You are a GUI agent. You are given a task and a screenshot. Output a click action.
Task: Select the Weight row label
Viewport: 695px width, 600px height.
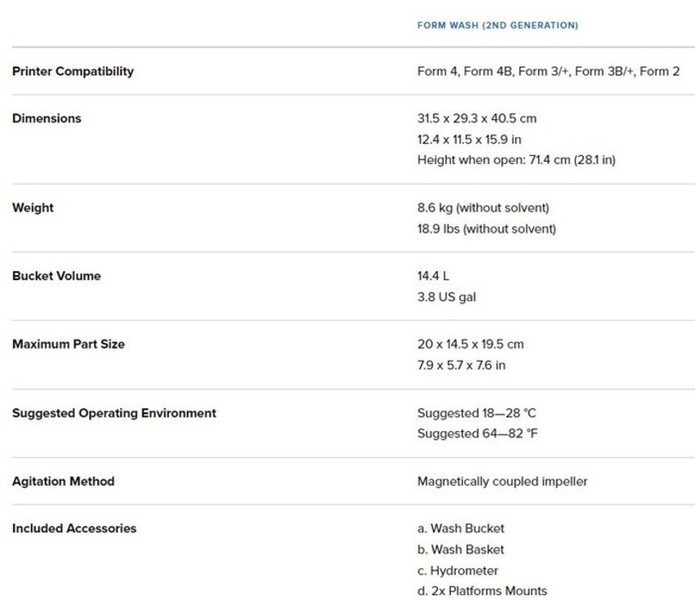(33, 208)
